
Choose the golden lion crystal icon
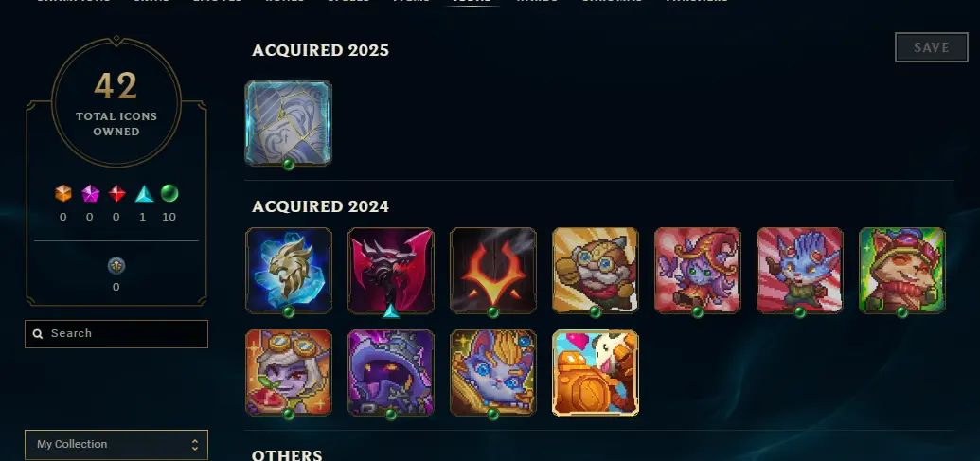click(288, 271)
